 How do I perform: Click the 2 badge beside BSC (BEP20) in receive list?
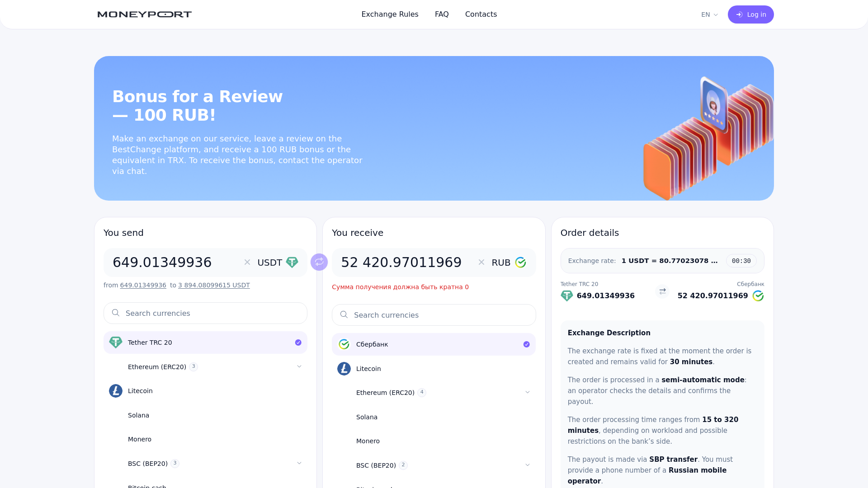pyautogui.click(x=403, y=465)
